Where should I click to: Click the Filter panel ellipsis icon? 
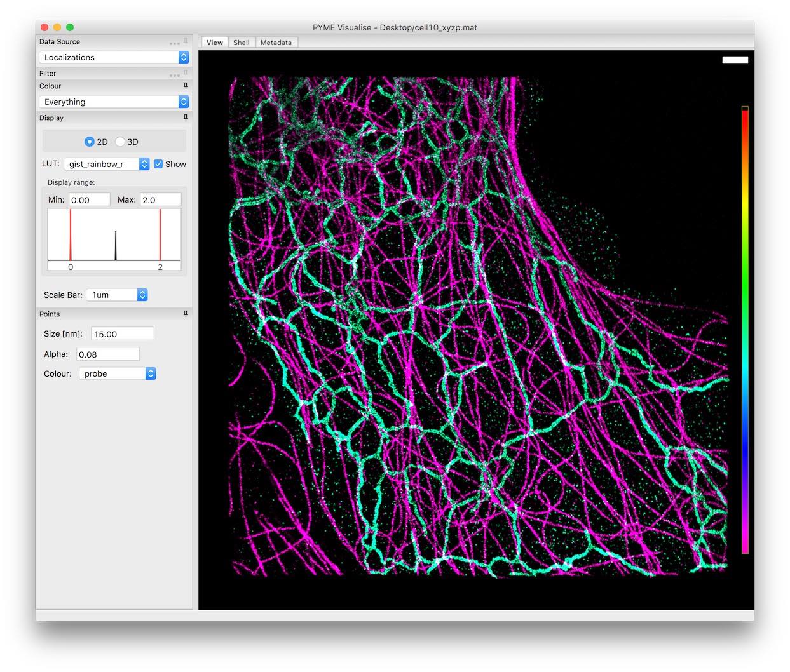pyautogui.click(x=174, y=75)
